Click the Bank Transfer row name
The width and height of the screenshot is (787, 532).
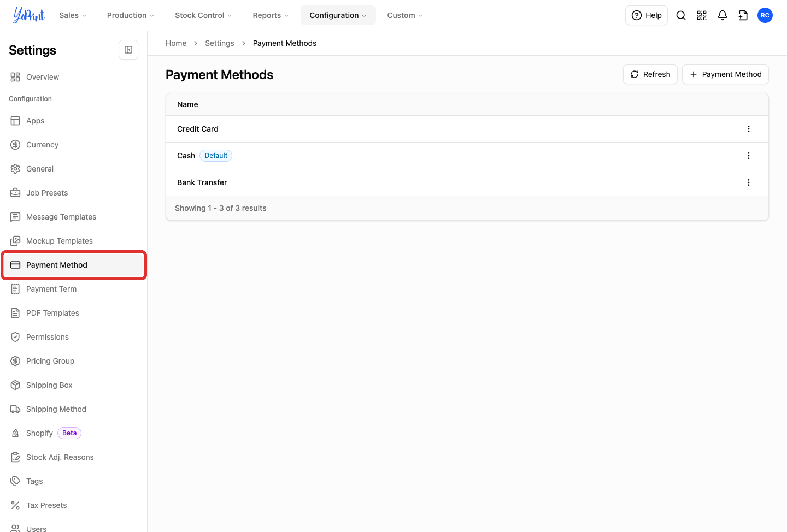202,182
